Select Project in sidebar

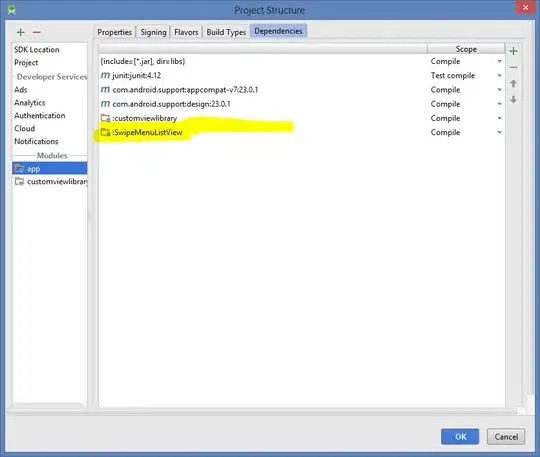click(x=26, y=63)
